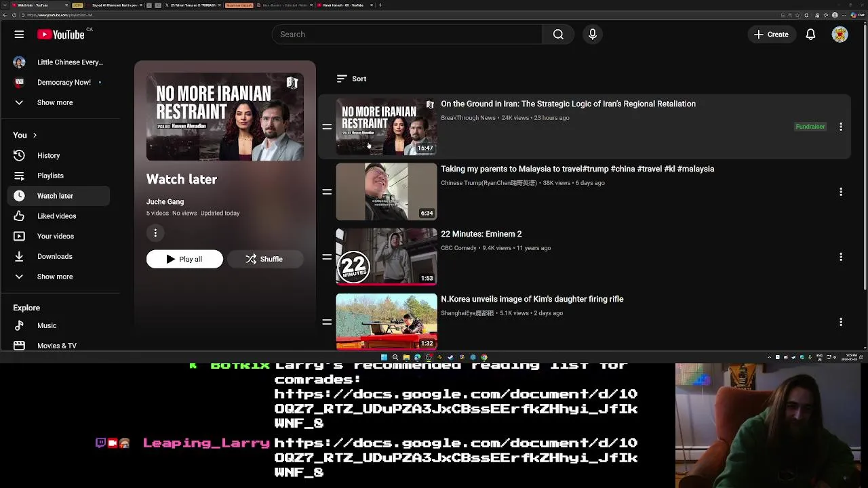Expand Show more under subscriptions
Viewport: 868px width, 488px height.
click(x=55, y=102)
